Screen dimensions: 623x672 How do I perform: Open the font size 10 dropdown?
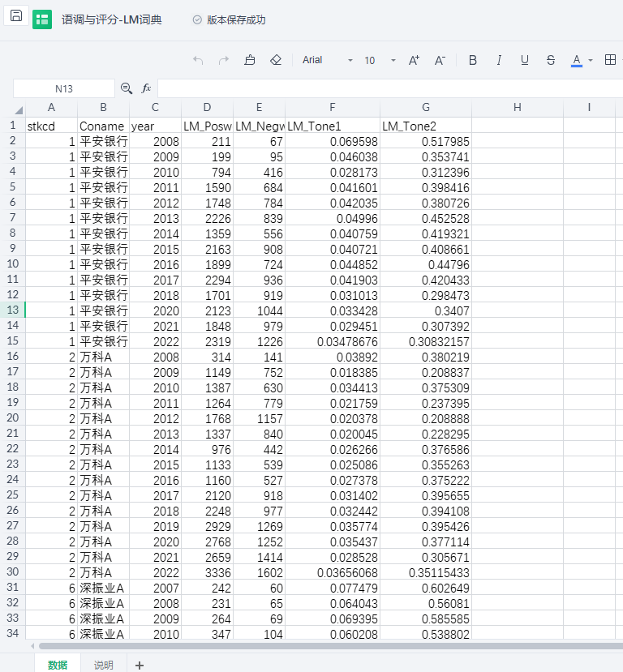(x=380, y=61)
